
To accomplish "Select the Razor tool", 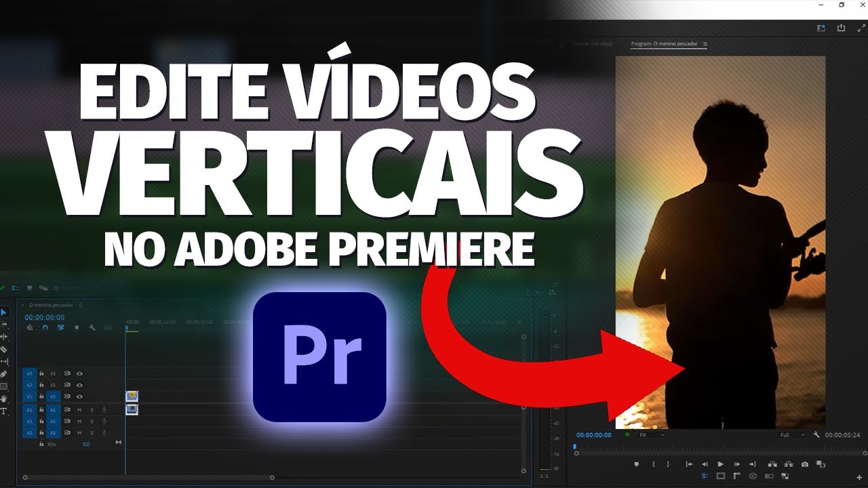I will pyautogui.click(x=3, y=349).
